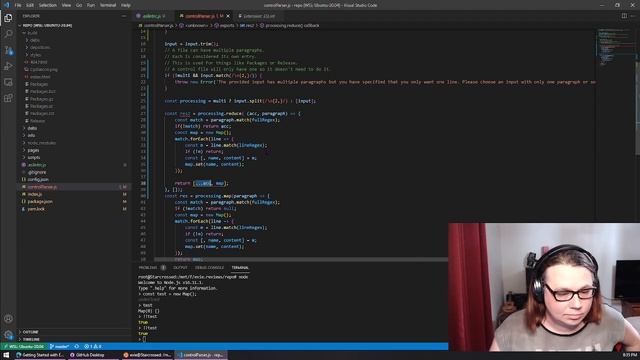This screenshot has width=640, height=360.
Task: Open the Selection menu
Action: (48, 5)
